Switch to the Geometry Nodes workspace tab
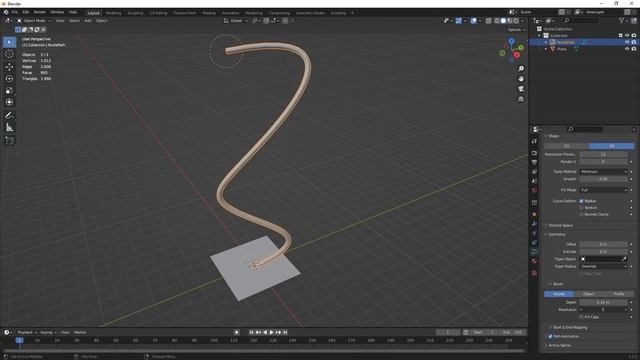 pos(310,13)
